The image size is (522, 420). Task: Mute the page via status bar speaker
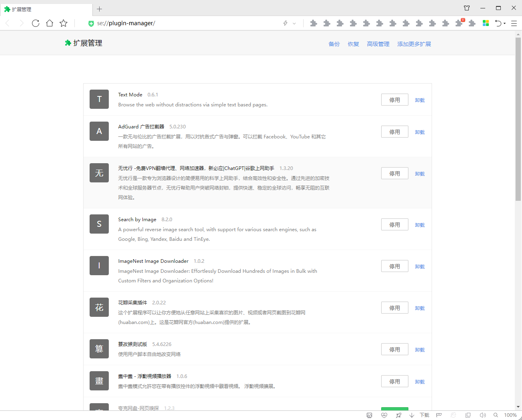pyautogui.click(x=483, y=415)
